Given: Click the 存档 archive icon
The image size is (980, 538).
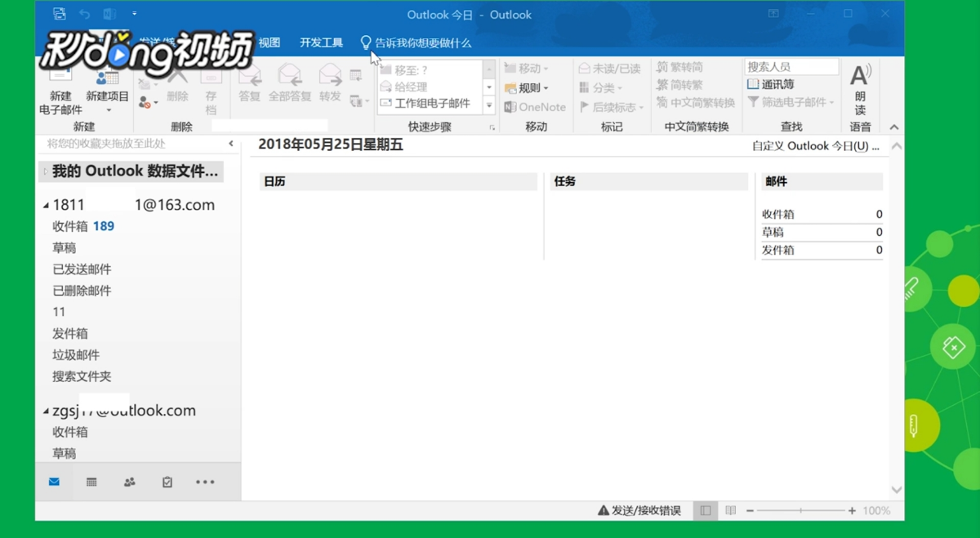Looking at the screenshot, I should [x=211, y=91].
